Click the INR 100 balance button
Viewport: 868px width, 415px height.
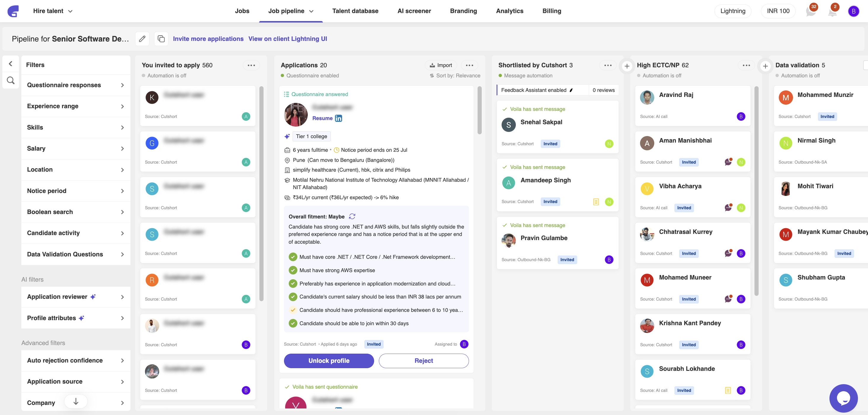778,11
